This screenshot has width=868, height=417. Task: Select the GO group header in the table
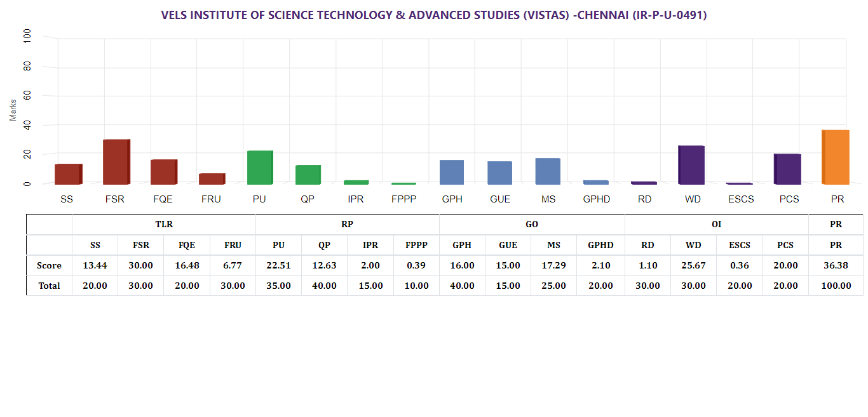click(x=532, y=225)
